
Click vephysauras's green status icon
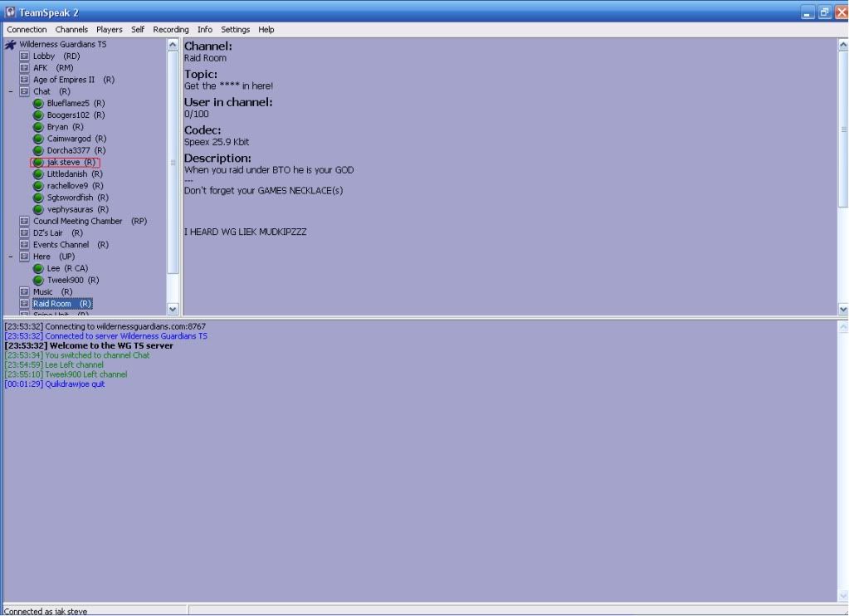38,210
